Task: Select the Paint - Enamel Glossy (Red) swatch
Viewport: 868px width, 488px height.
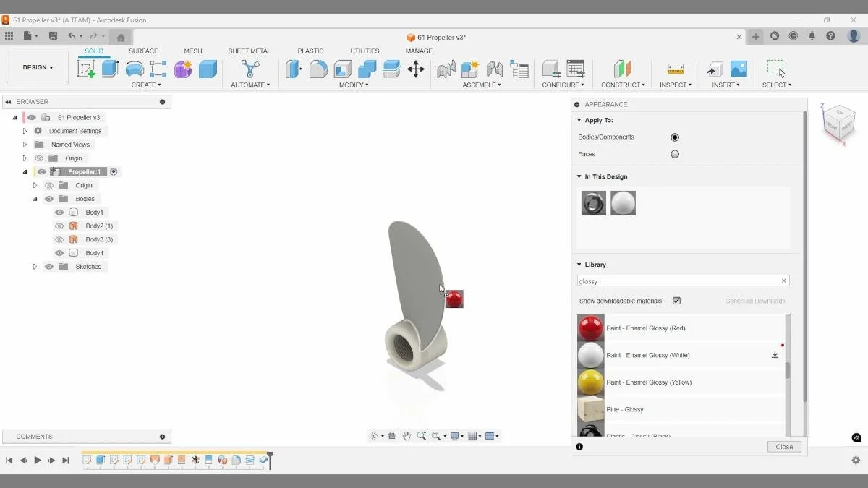Action: point(590,328)
